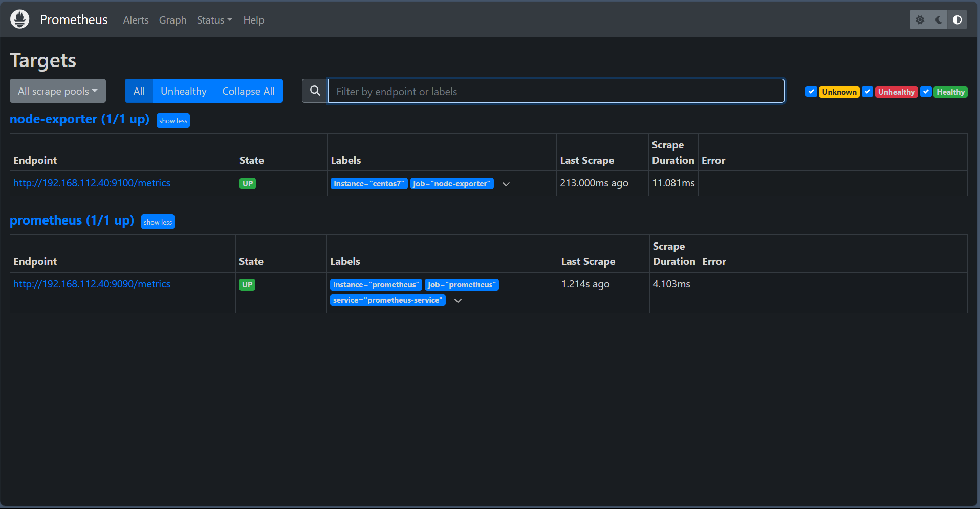Open the 9100 metrics endpoint link
Viewport: 980px width, 509px height.
(92, 183)
